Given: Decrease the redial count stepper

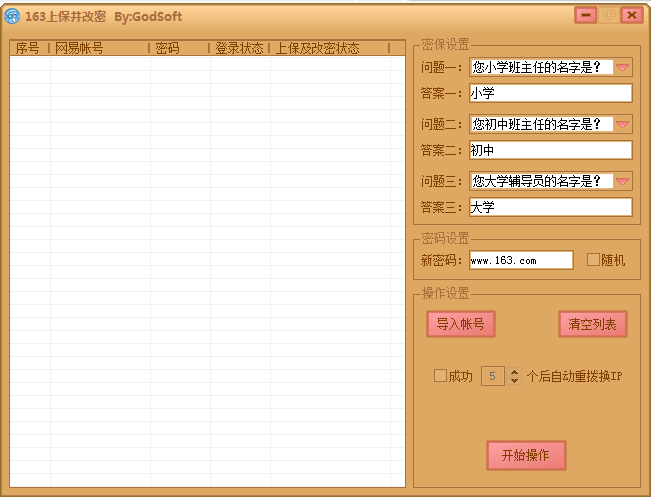Looking at the screenshot, I should pos(514,380).
